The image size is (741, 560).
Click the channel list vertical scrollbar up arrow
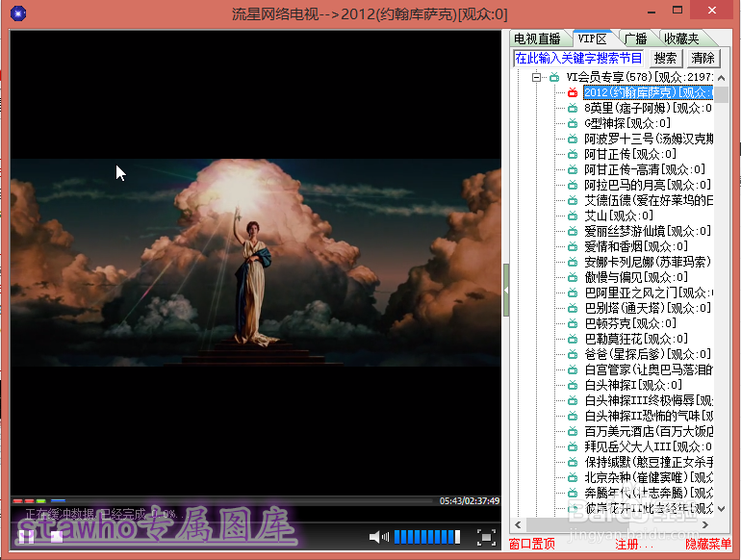721,78
